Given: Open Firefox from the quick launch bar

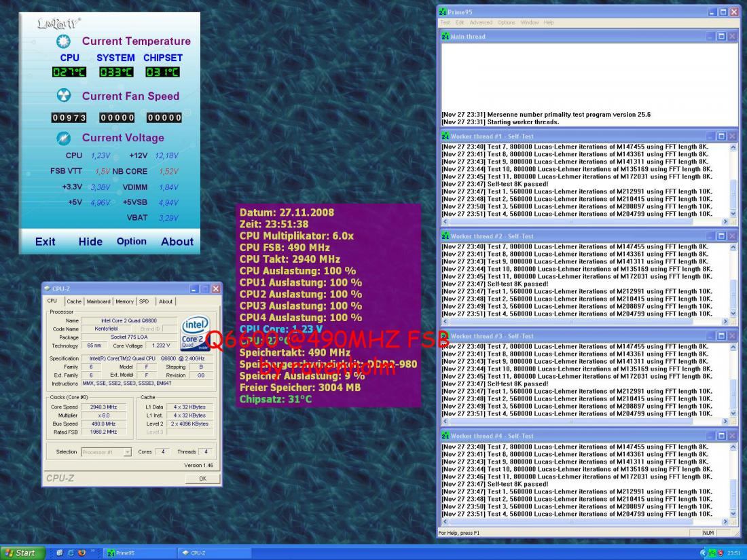Looking at the screenshot, I should [x=81, y=553].
